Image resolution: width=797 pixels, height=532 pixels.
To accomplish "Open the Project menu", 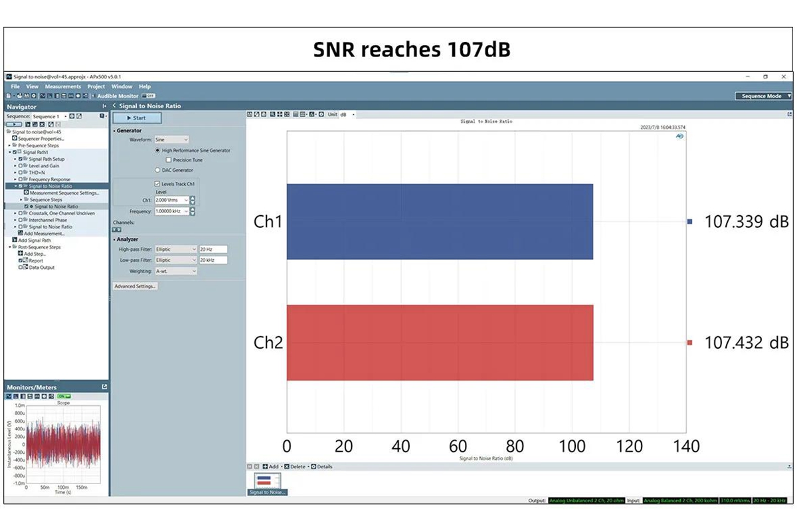I will click(x=96, y=86).
